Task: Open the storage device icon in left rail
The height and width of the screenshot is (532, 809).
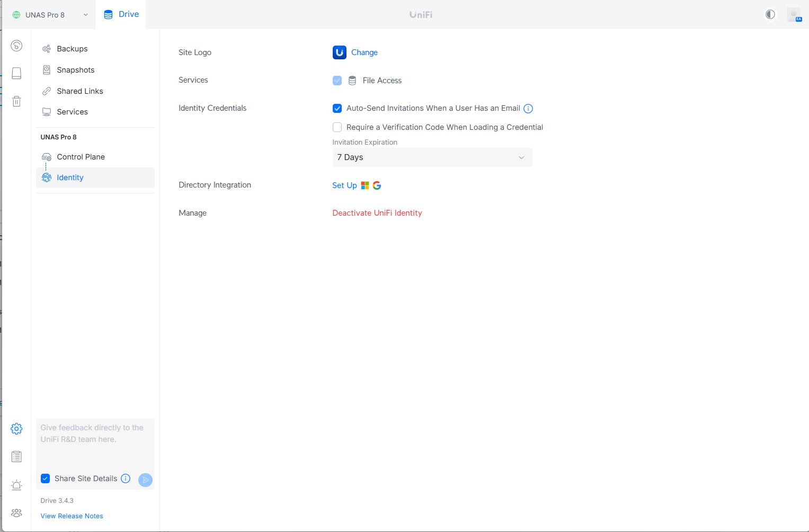Action: tap(16, 73)
